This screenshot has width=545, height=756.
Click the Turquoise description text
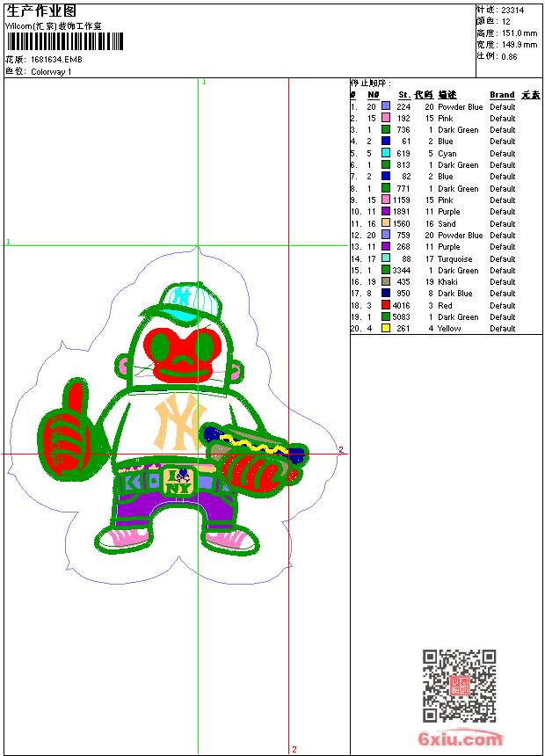pos(454,259)
